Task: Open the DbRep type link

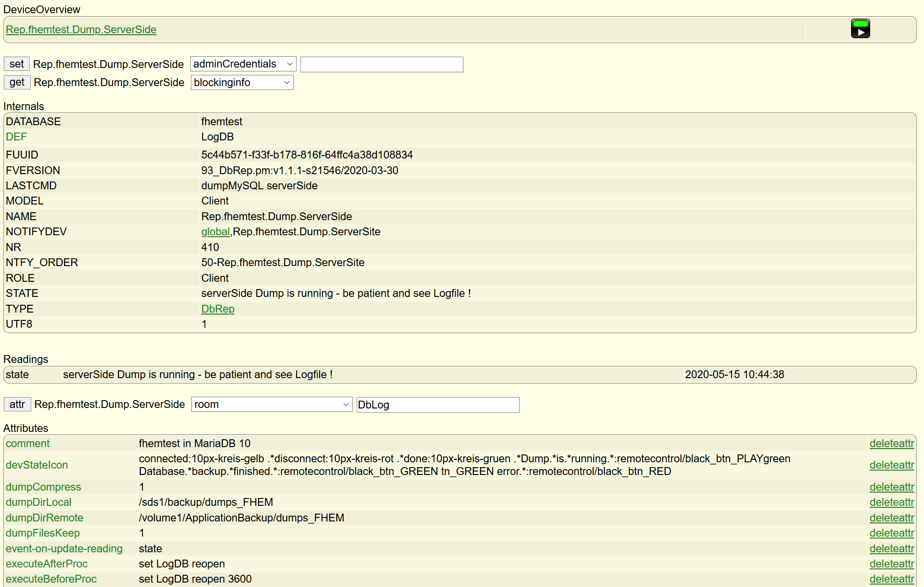Action: [x=218, y=309]
